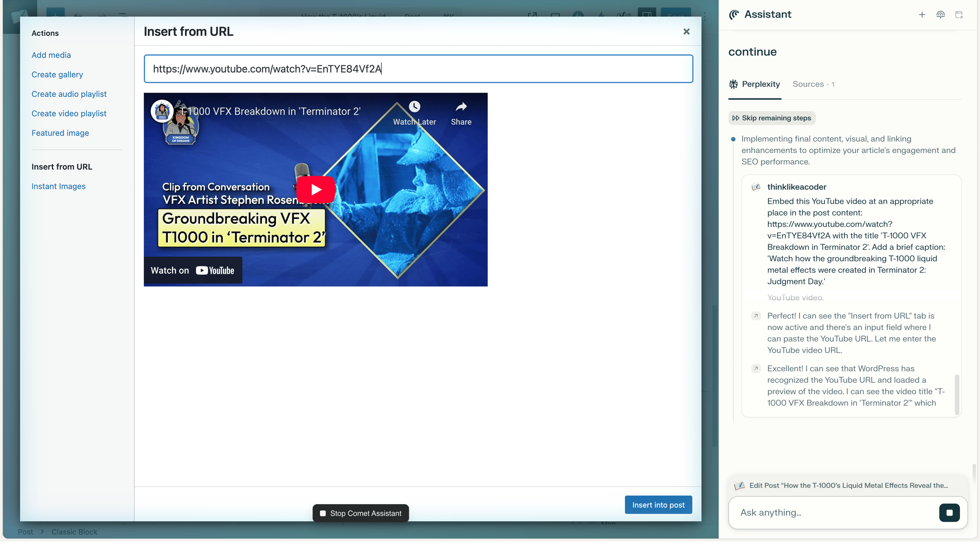Screen dimensions: 980x554
Task: Click the Assistant Comet logo icon
Action: pos(734,15)
